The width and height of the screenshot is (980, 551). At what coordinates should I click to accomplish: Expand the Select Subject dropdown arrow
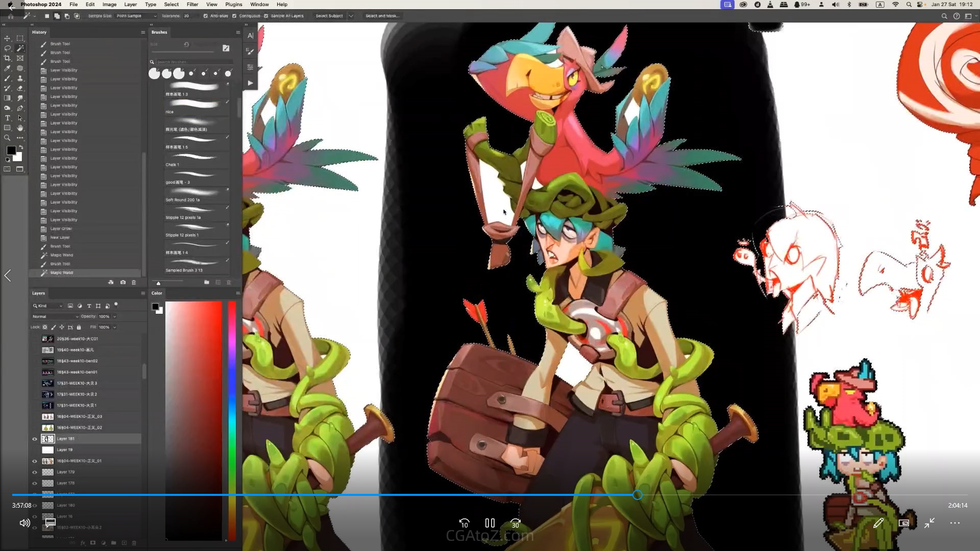351,16
